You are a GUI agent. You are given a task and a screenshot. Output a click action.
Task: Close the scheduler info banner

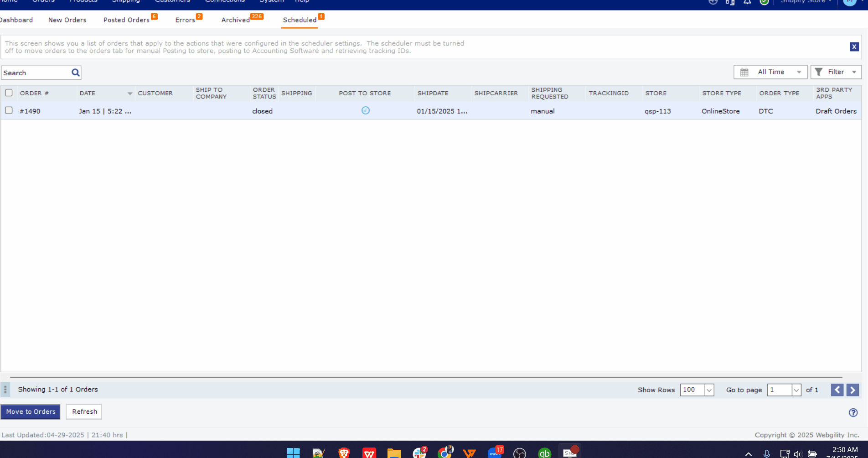coord(854,47)
